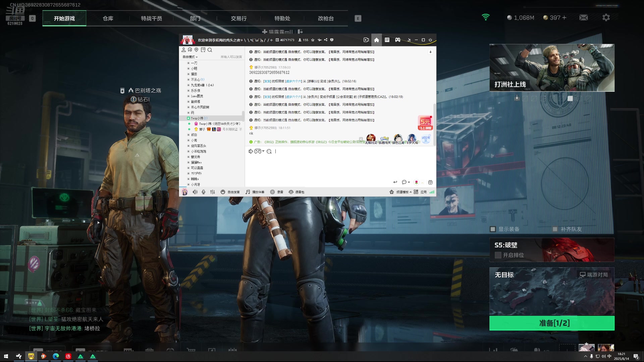Click the S5:破壁 season card
Image resolution: width=644 pixels, height=362 pixels.
coord(552,250)
